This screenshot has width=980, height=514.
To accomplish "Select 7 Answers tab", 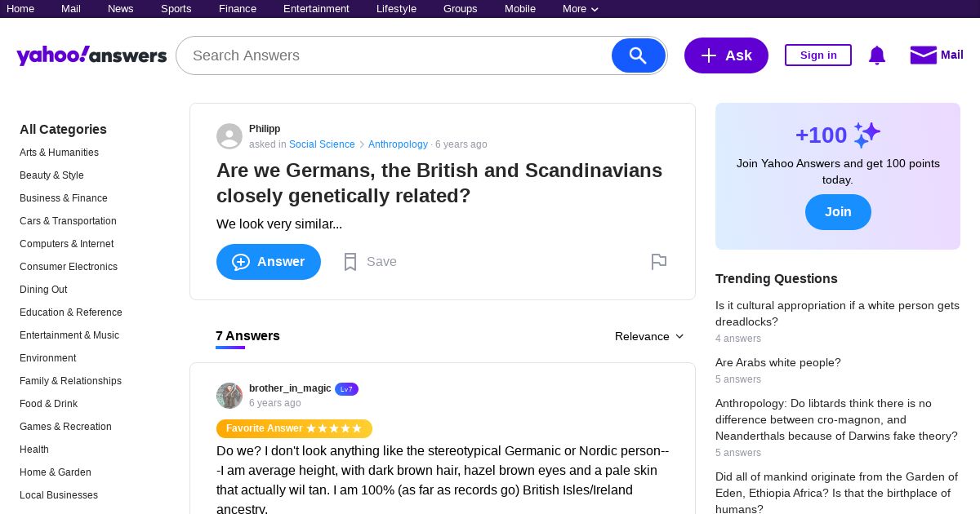I will tap(247, 336).
